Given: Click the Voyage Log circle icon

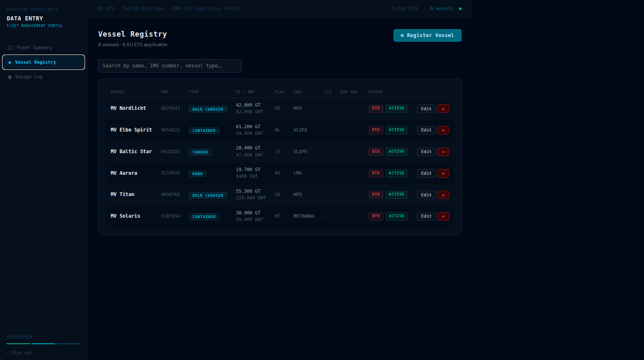Looking at the screenshot, I should (x=10, y=77).
